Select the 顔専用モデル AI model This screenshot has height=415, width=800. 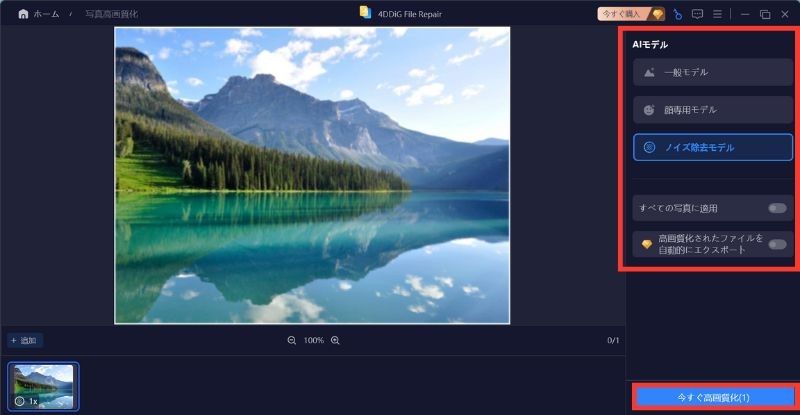[x=713, y=110]
